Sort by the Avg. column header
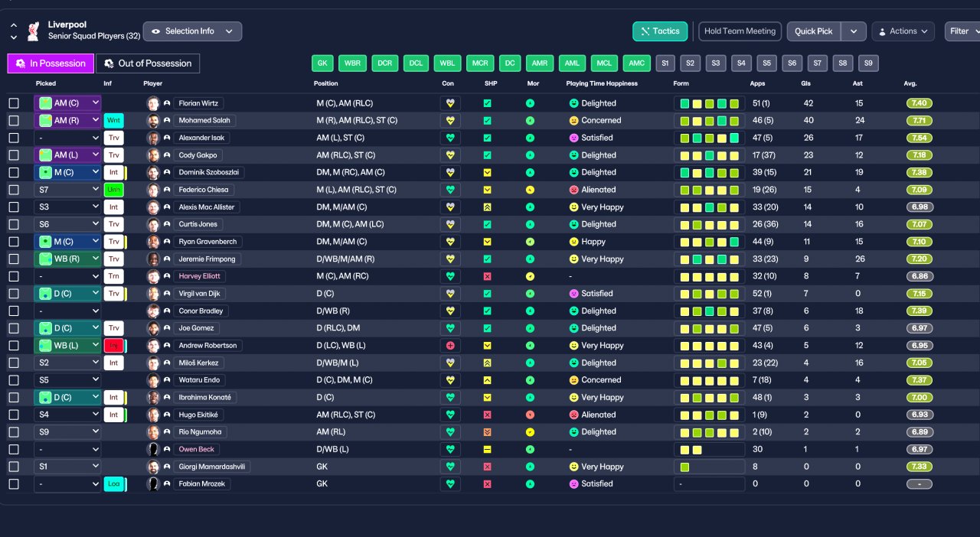The height and width of the screenshot is (537, 980). pos(910,83)
